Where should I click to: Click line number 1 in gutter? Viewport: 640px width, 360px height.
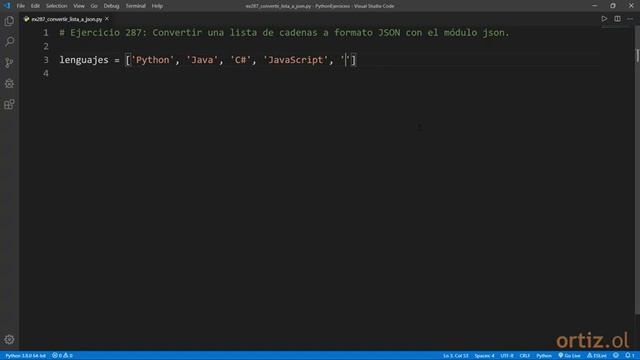pos(46,33)
